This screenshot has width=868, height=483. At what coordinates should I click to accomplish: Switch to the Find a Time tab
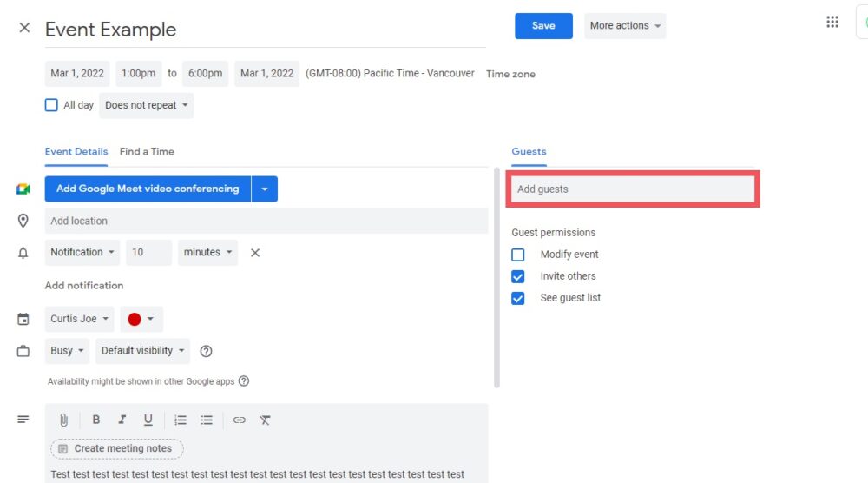point(147,152)
